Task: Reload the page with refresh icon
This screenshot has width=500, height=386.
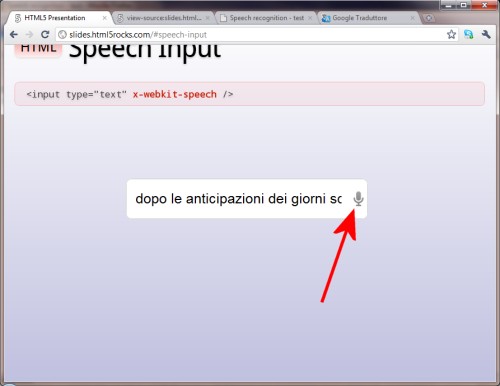Action: [45, 34]
